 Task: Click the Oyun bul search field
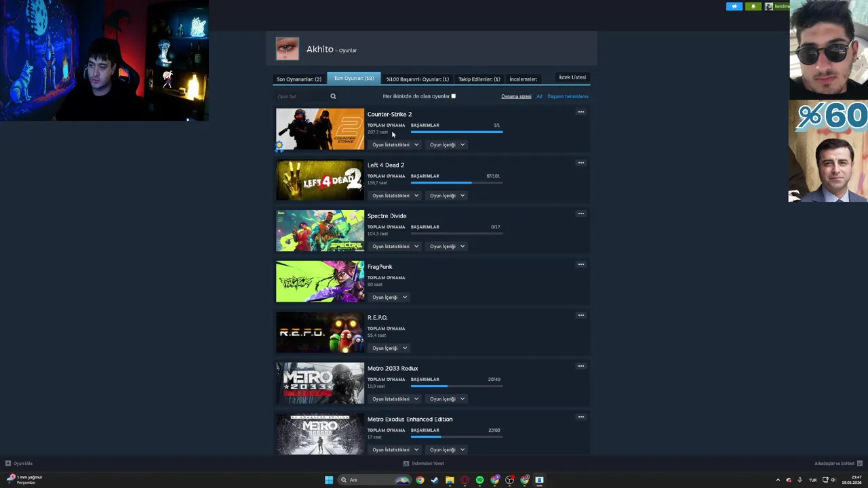pyautogui.click(x=301, y=96)
